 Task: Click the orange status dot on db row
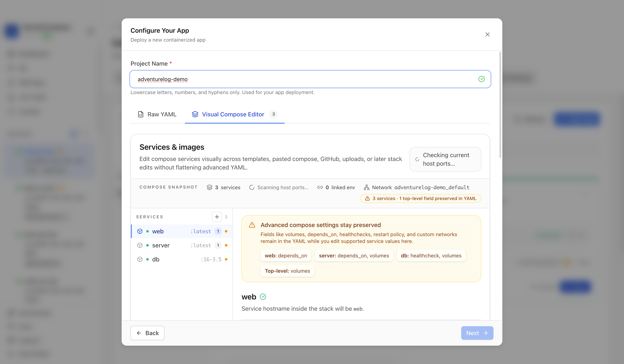pos(226,259)
